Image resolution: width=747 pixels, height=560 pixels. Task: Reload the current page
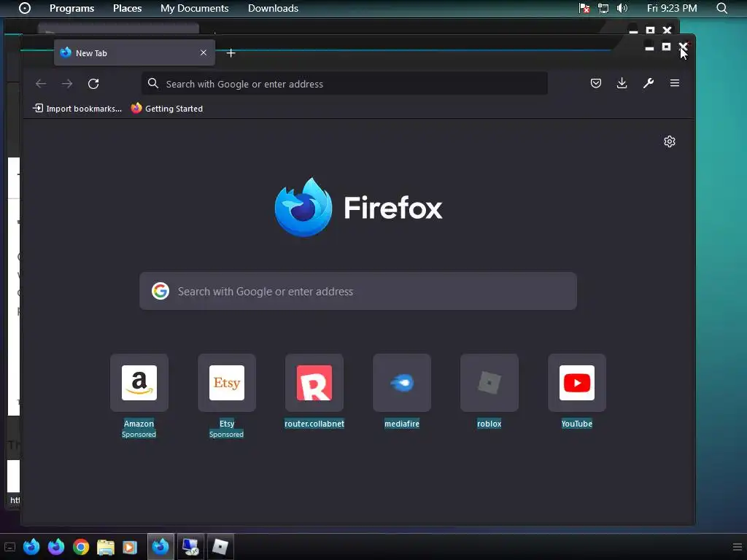(x=93, y=84)
